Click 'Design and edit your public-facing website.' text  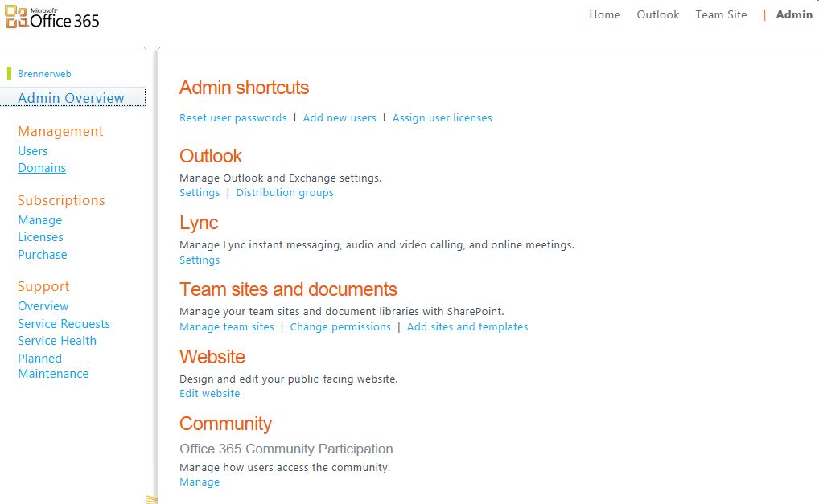(x=288, y=379)
